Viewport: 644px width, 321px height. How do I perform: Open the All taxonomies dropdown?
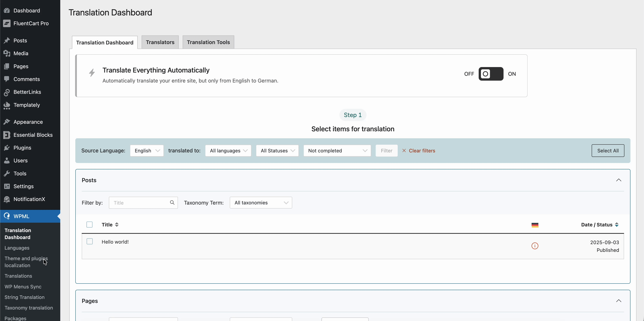pos(261,203)
